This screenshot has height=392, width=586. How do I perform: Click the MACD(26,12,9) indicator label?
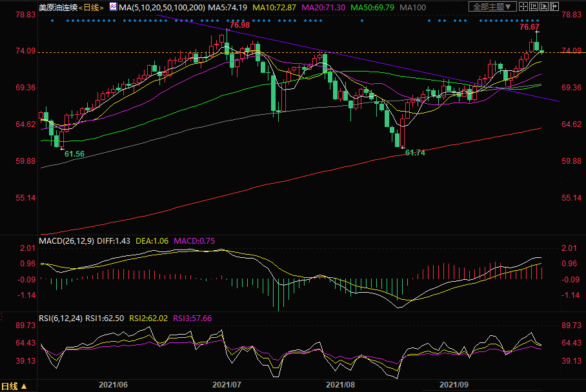tap(66, 240)
